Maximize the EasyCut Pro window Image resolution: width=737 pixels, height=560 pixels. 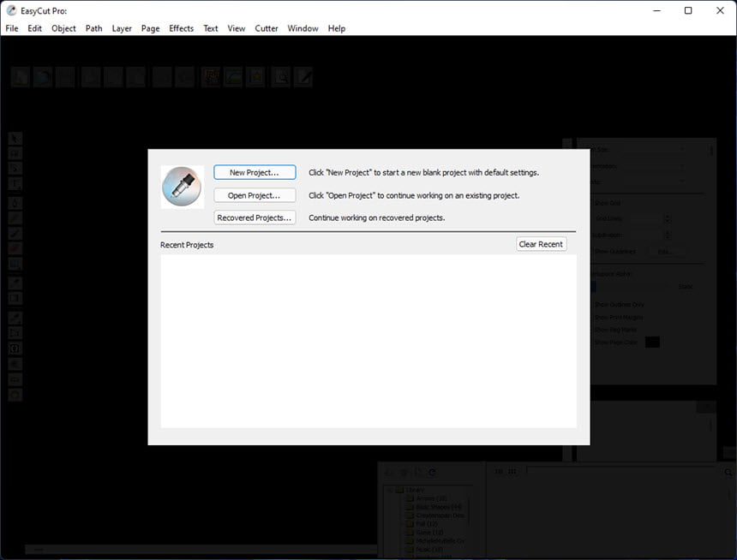click(688, 10)
